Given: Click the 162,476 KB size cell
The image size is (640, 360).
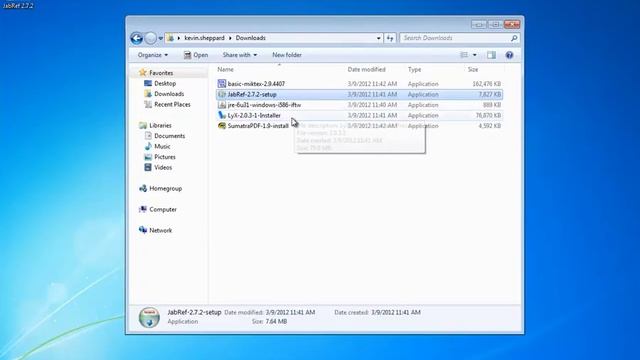Looking at the screenshot, I should [x=487, y=84].
